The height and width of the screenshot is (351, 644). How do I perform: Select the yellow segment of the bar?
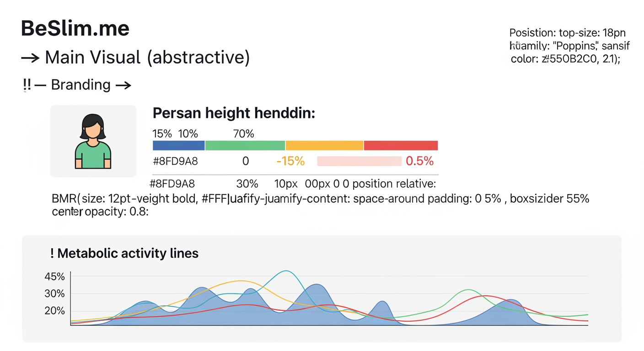[x=324, y=146]
